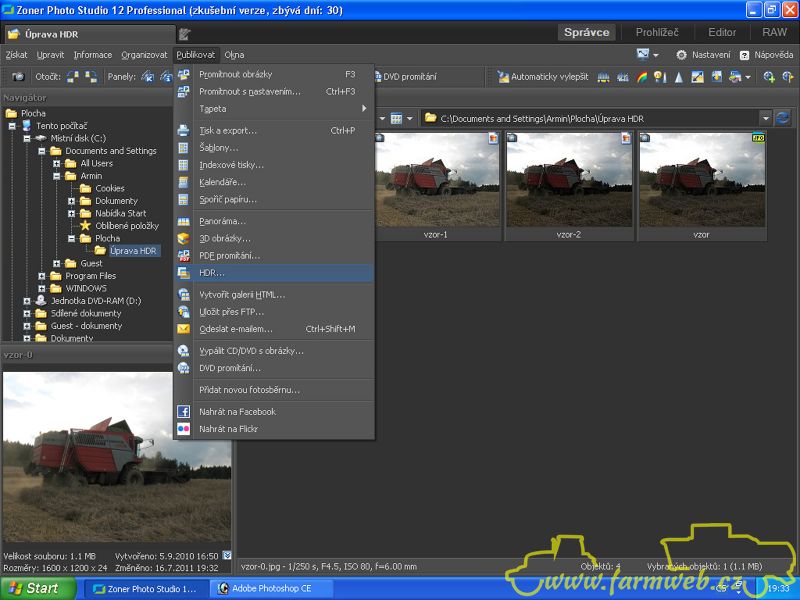This screenshot has width=800, height=600.
Task: Open the folder path dropdown arrow
Action: pos(765,118)
